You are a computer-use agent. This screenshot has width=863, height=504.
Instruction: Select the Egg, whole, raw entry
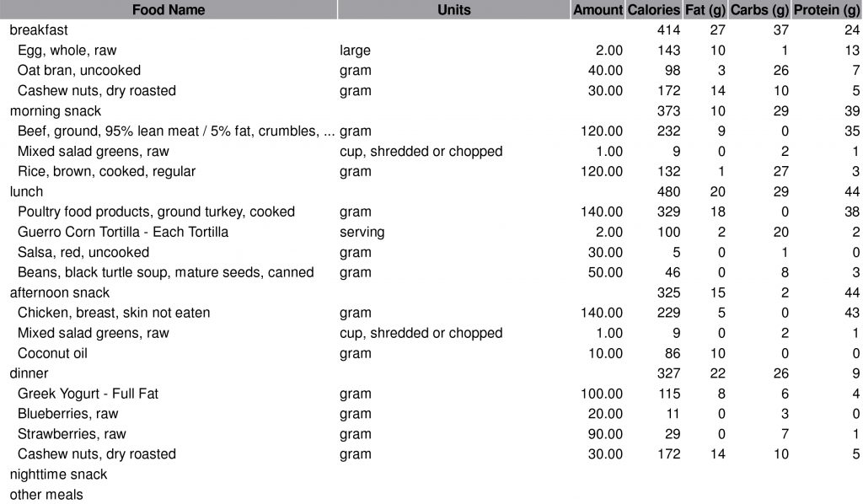pos(67,51)
